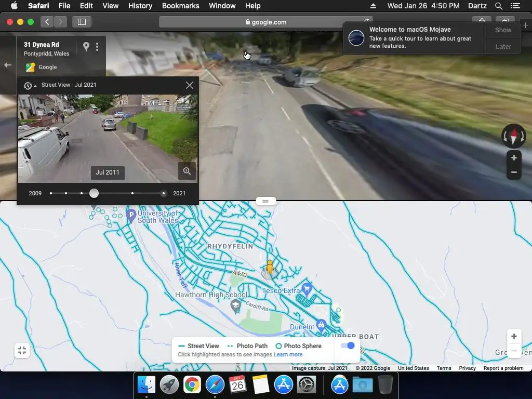This screenshot has width=532, height=399.
Task: Toggle the Street View layer switch off
Action: tap(348, 345)
